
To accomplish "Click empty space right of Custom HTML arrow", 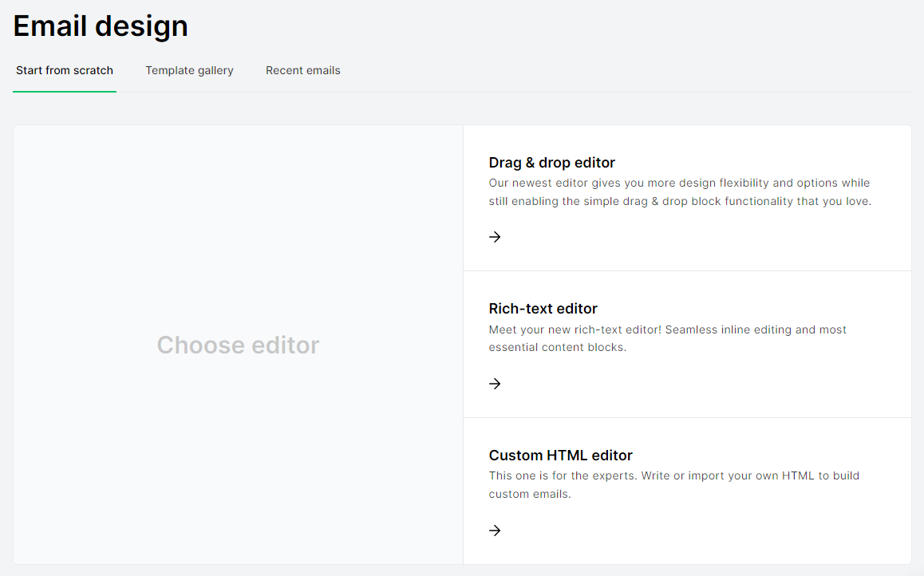I will pos(686,531).
